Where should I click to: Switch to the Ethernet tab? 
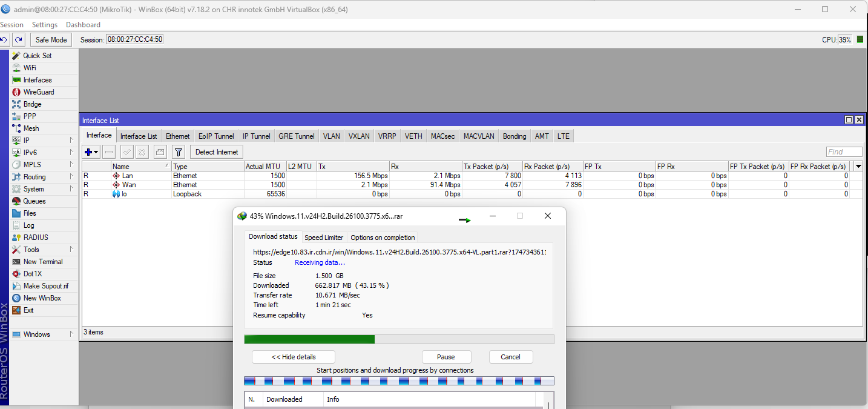click(x=177, y=136)
